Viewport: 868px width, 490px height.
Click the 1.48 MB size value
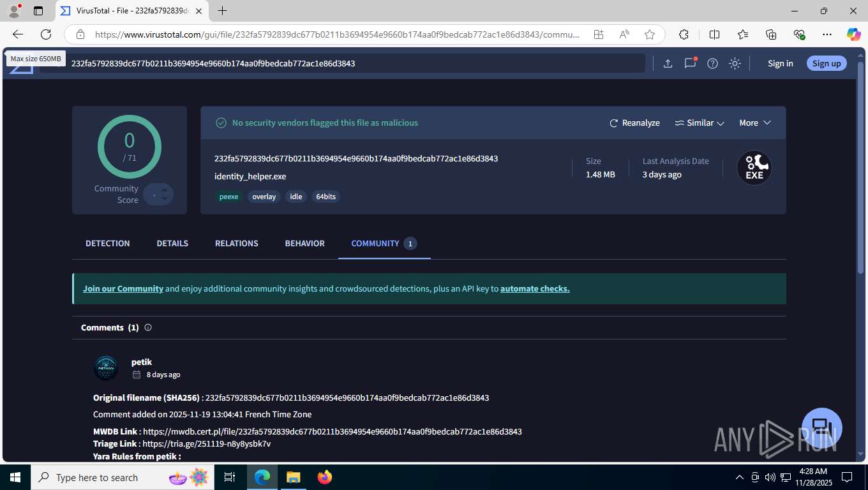(601, 174)
